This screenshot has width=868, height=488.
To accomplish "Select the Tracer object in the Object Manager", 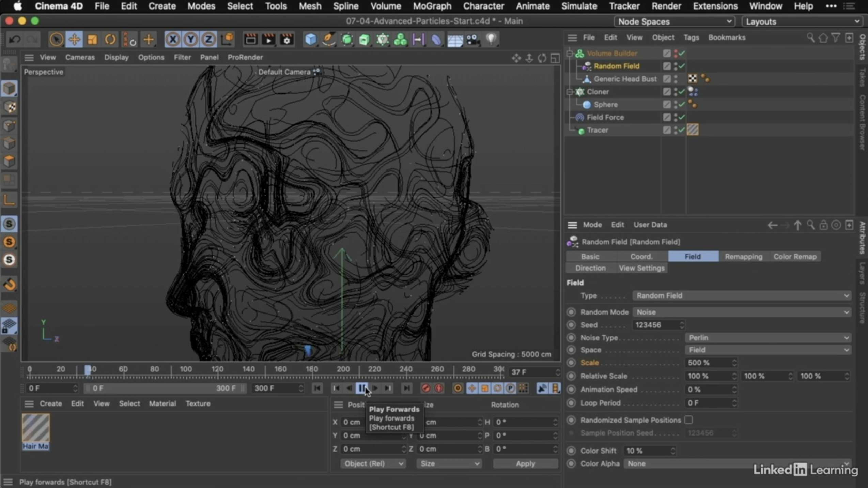I will click(598, 130).
